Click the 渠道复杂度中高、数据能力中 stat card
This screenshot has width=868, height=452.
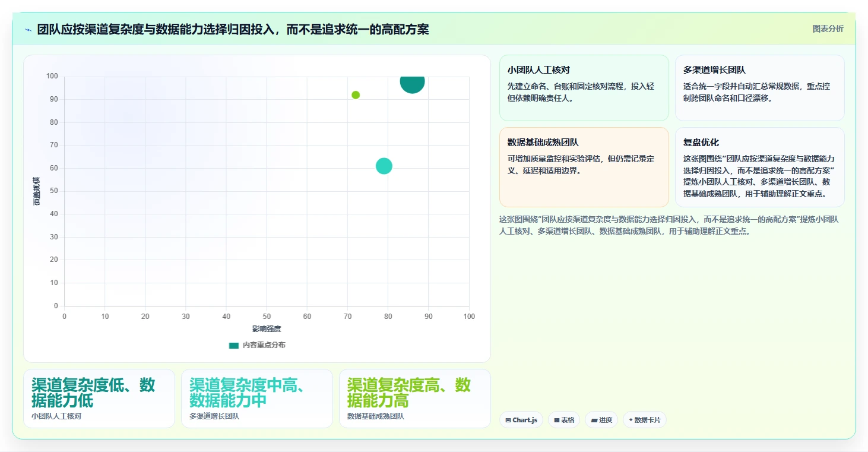coord(257,399)
